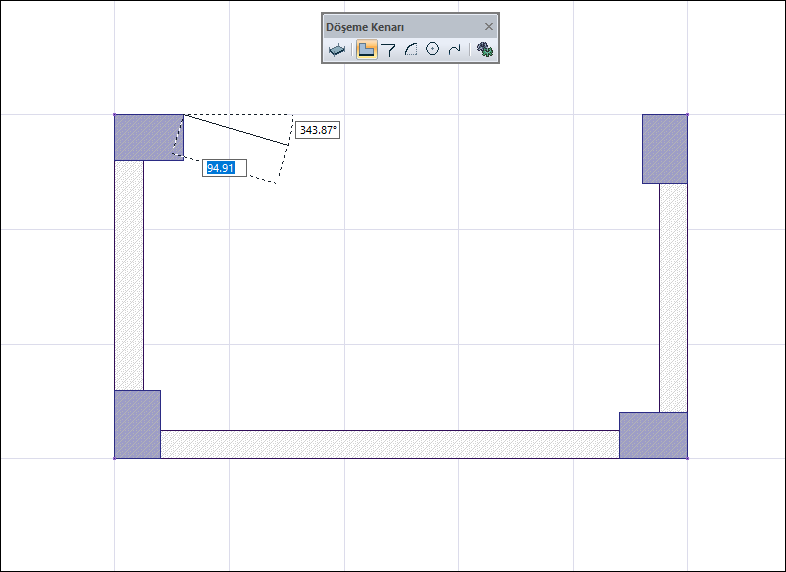
Task: Select the slab tool icon in Döşeme Kenarı
Action: pos(337,50)
